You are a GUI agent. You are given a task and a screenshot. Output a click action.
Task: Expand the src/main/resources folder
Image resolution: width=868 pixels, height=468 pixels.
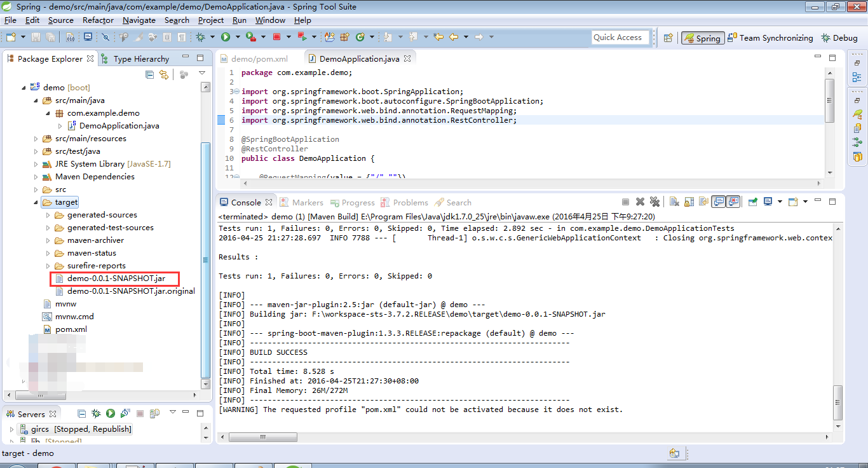coord(36,139)
